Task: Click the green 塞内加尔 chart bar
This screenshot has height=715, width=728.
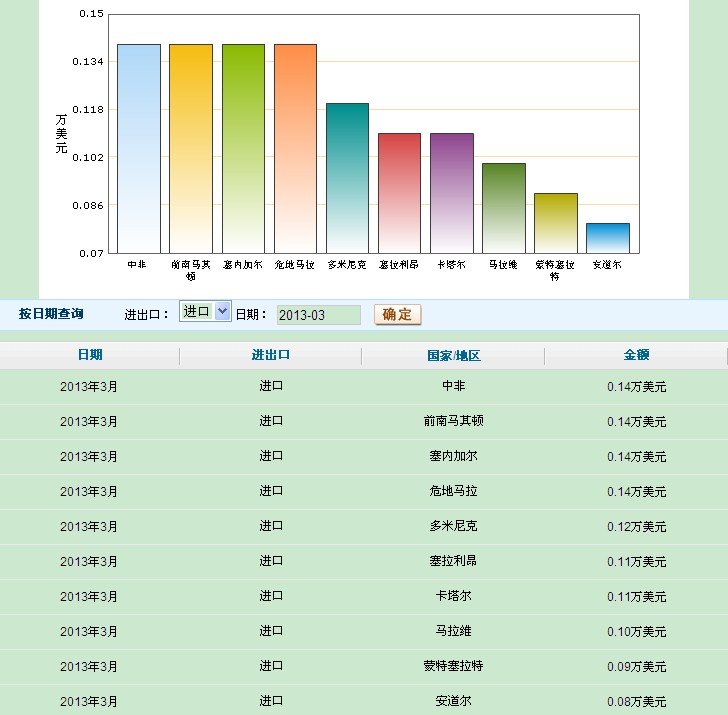Action: coord(243,148)
